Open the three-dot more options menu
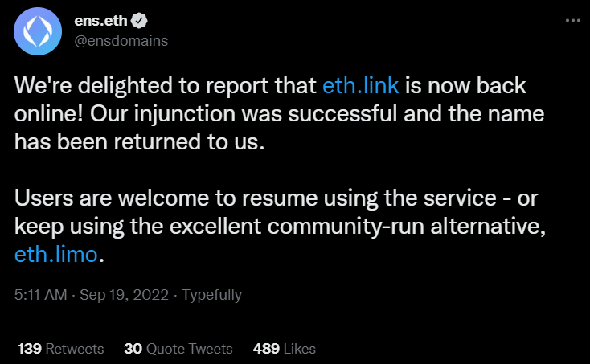Image resolution: width=590 pixels, height=364 pixels. (x=572, y=20)
